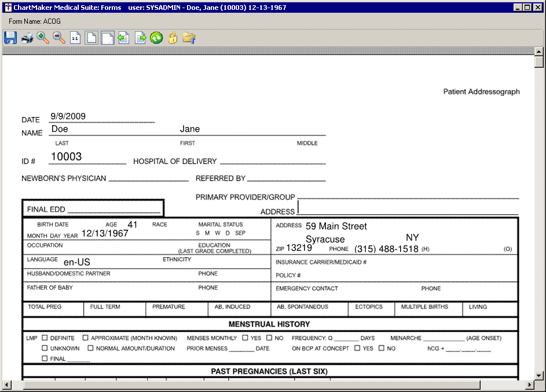546x392 pixels.
Task: Click the vertical scrollbar down arrow
Action: [x=539, y=376]
